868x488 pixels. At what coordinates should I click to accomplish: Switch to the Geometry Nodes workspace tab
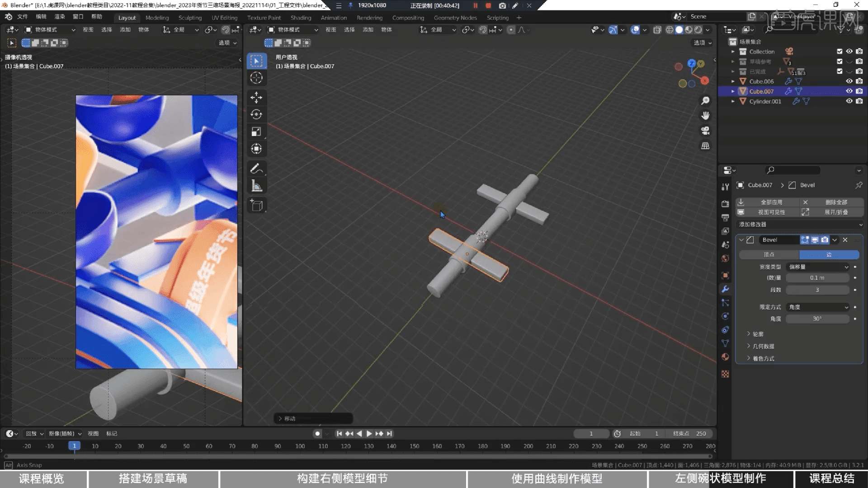(455, 18)
